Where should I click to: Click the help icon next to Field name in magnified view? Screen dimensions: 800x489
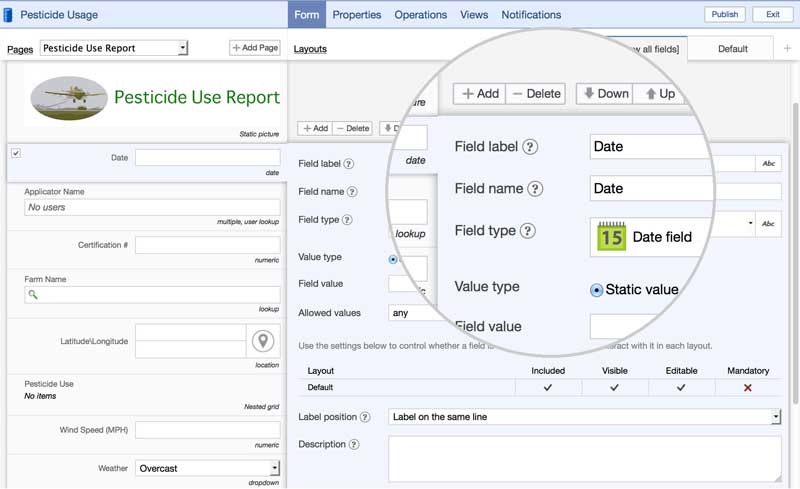(x=535, y=189)
